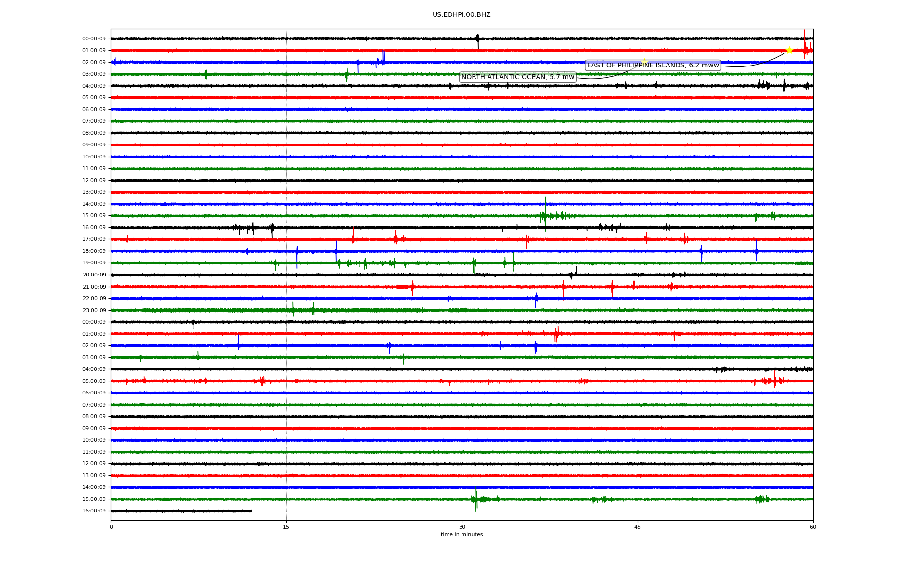Click the green spike on the last 15:00:09 trace
Screen dimensions: 924x578
pyautogui.click(x=476, y=499)
